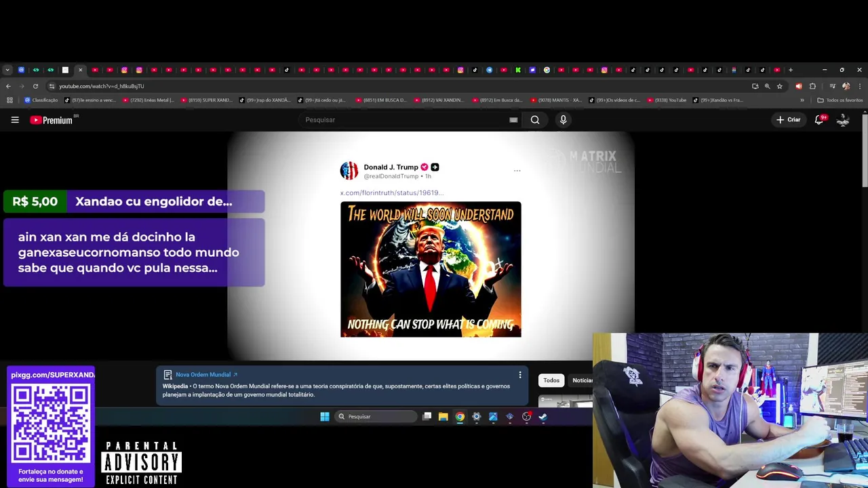Click the browser forward arrow
Viewport: 868px width, 488px height.
click(22, 86)
